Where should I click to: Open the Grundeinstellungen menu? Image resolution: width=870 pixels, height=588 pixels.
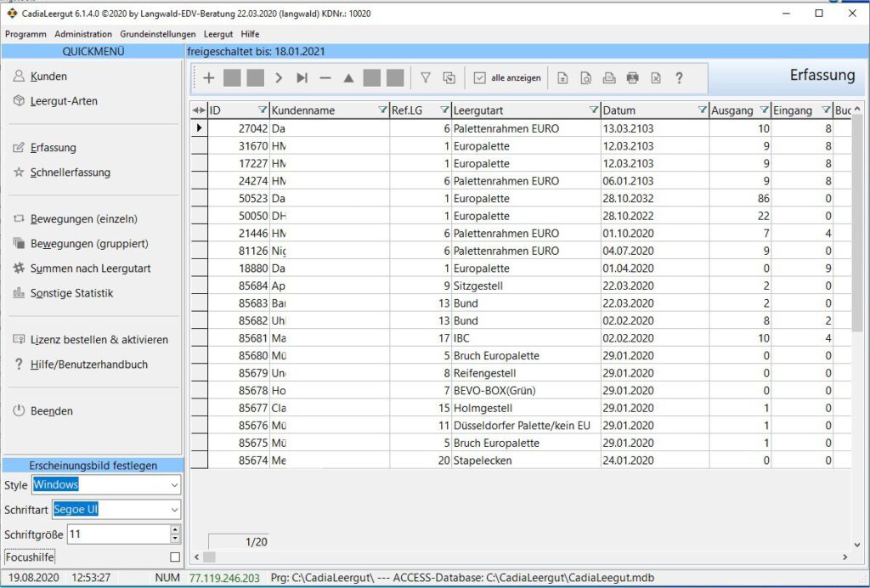pyautogui.click(x=157, y=34)
